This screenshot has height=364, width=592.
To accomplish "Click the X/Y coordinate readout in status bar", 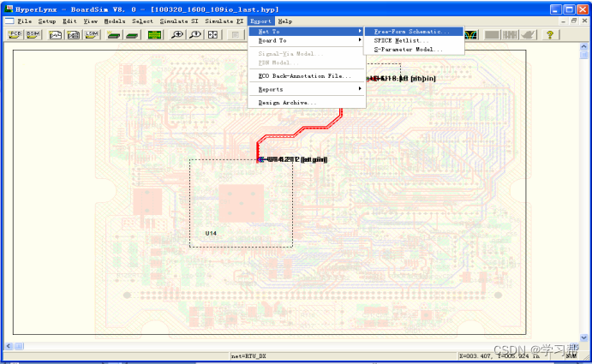I will click(499, 356).
